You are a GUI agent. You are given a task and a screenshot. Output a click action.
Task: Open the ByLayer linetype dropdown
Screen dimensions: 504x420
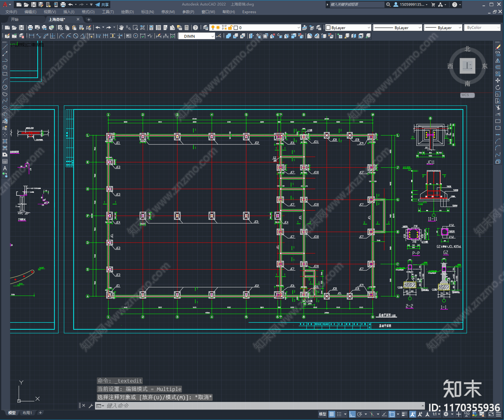pyautogui.click(x=398, y=28)
